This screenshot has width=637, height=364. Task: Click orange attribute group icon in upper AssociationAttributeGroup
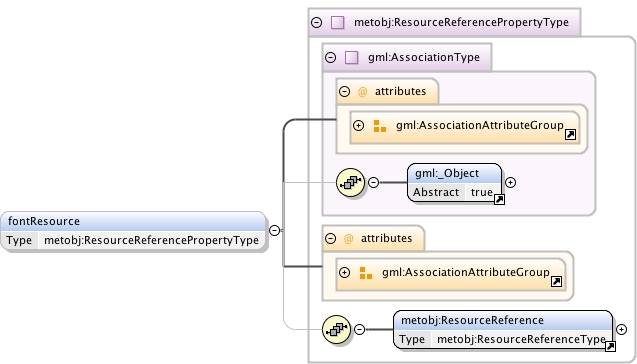click(x=379, y=126)
